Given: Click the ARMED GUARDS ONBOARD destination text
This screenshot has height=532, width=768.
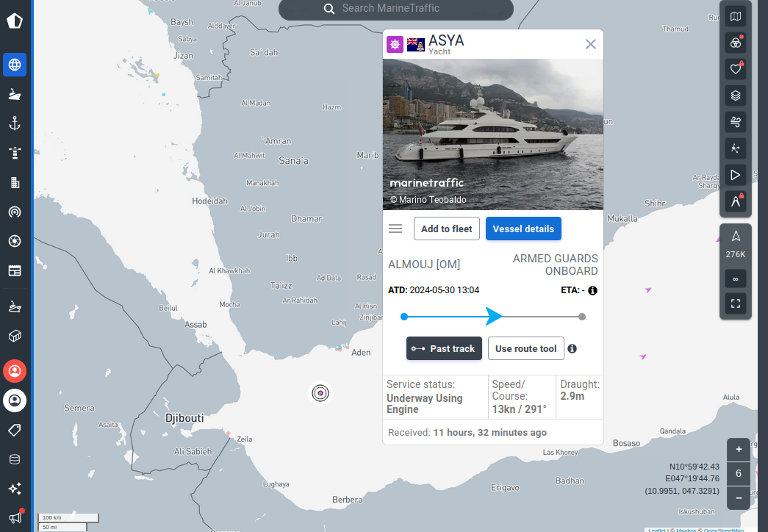Looking at the screenshot, I should pyautogui.click(x=556, y=265).
